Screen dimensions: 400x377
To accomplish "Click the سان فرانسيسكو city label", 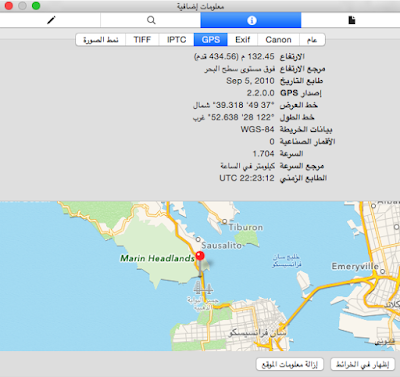I will point(257,332).
